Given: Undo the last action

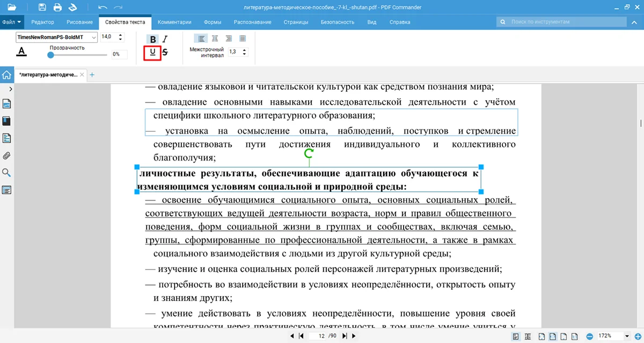Looking at the screenshot, I should (103, 7).
